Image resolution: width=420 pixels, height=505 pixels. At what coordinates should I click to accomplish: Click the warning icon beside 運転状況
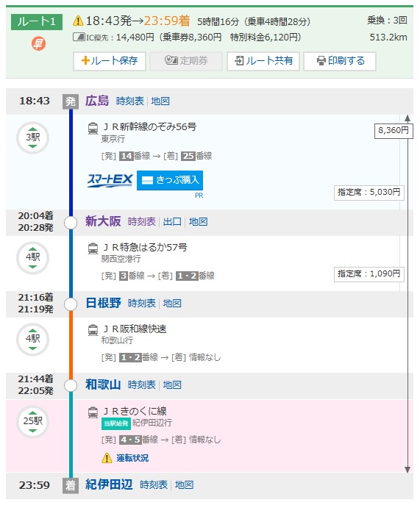pos(107,458)
